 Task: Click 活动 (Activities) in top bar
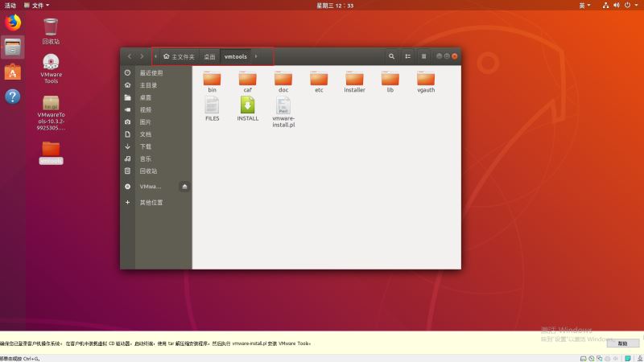click(10, 5)
